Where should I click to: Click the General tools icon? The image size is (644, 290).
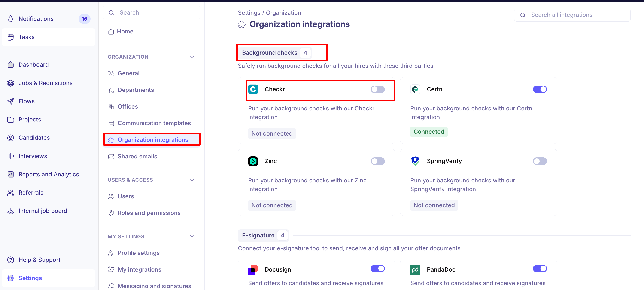(111, 73)
